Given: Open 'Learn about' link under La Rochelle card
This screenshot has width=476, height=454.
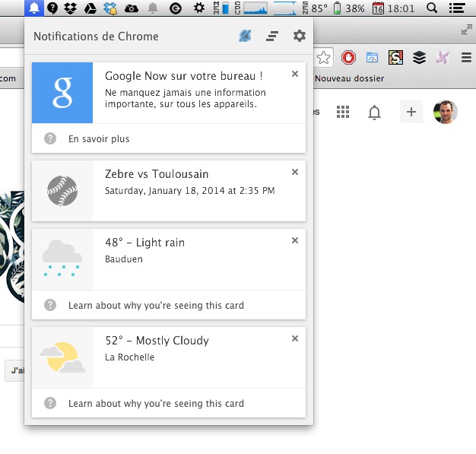Looking at the screenshot, I should tap(156, 403).
